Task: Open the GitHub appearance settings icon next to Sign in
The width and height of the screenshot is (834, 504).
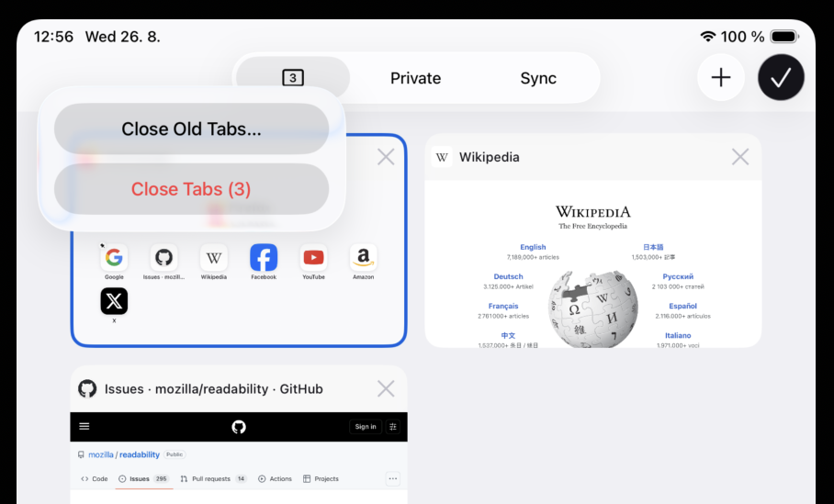Action: pos(393,426)
